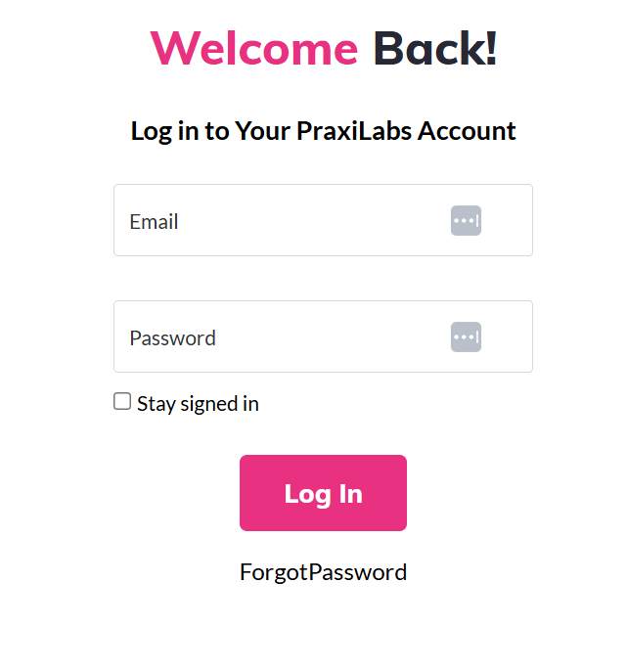
Task: Focus the Password input field
Action: point(323,336)
